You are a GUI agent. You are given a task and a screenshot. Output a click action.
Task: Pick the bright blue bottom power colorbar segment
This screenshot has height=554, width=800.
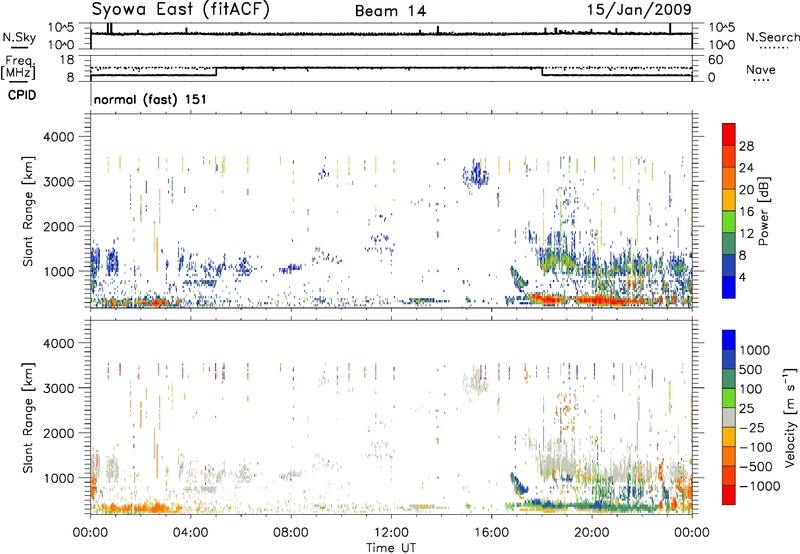point(729,287)
